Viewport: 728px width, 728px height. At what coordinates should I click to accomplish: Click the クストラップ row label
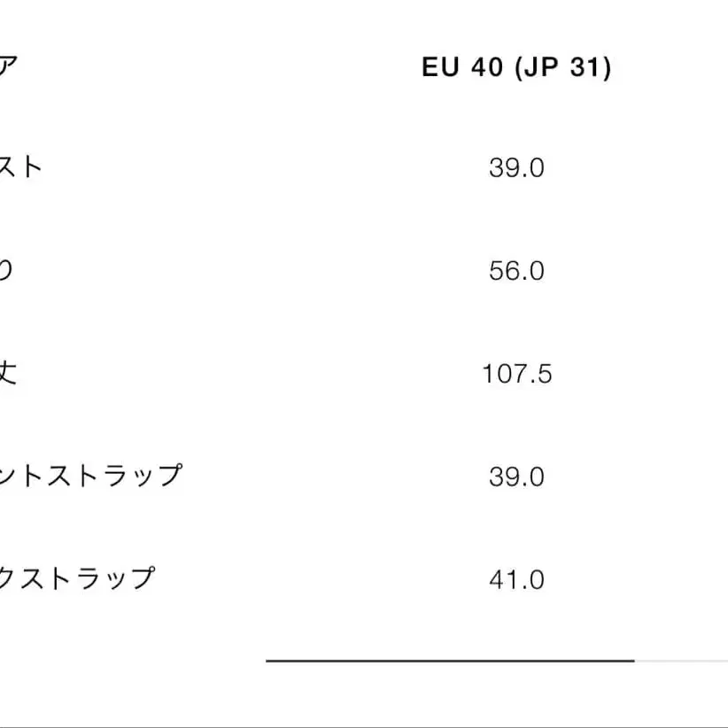(77, 578)
